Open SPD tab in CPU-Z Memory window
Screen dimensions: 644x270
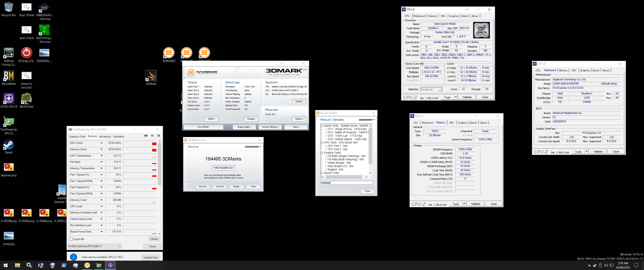pyautogui.click(x=451, y=123)
